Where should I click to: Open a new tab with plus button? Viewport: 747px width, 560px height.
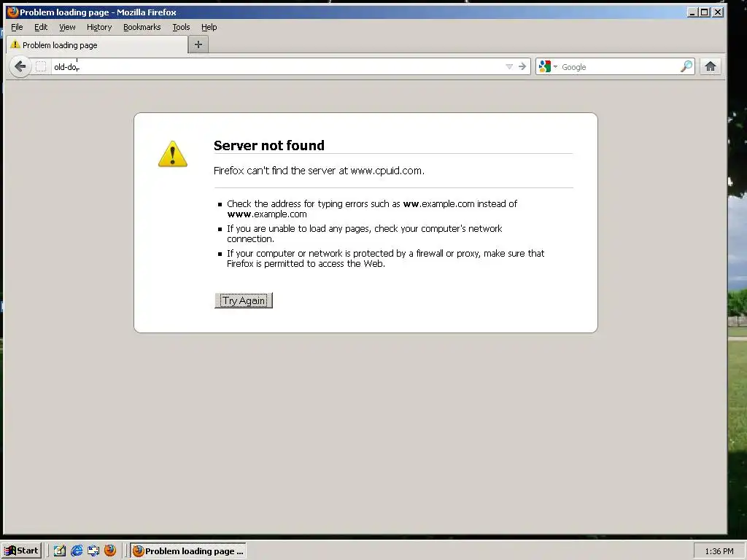click(x=198, y=44)
